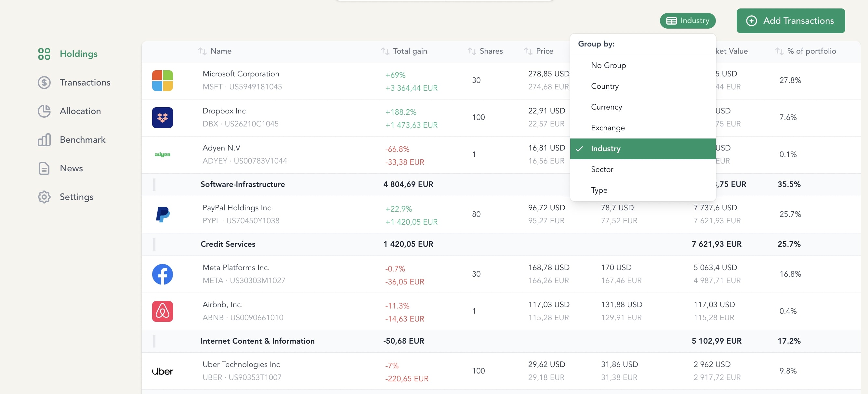Image resolution: width=868 pixels, height=394 pixels.
Task: Click the Transactions dollar icon
Action: coord(44,83)
